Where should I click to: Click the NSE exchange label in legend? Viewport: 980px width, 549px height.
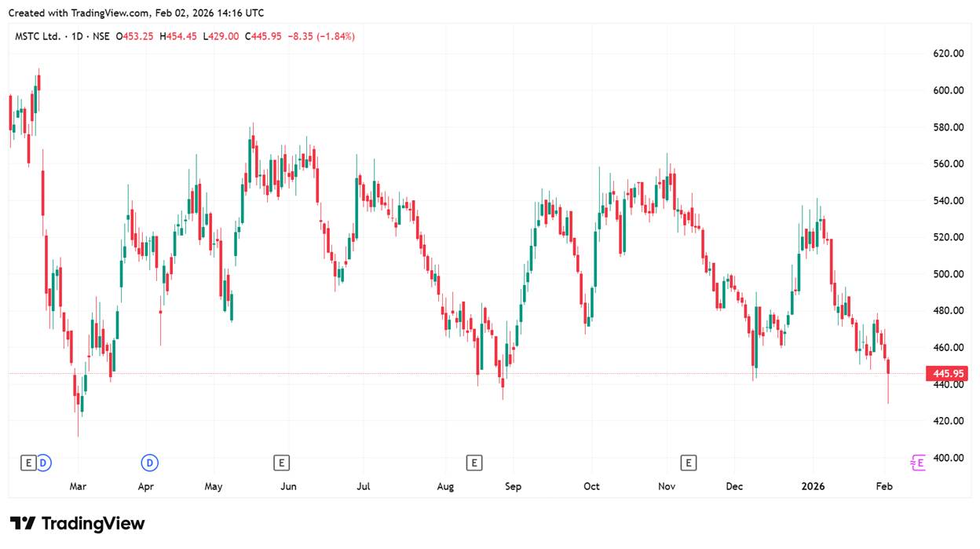101,36
